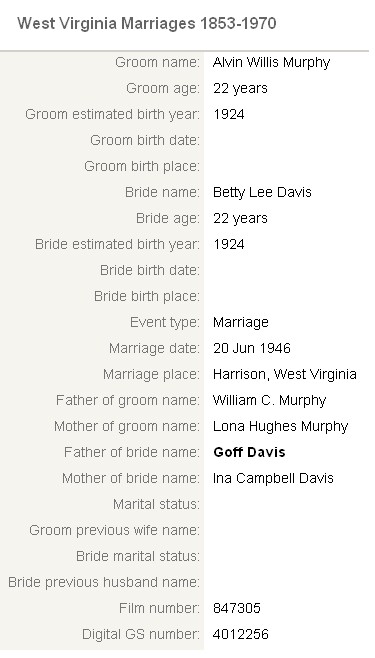
Task: Click the Bride previous husband name label
Action: point(104,582)
